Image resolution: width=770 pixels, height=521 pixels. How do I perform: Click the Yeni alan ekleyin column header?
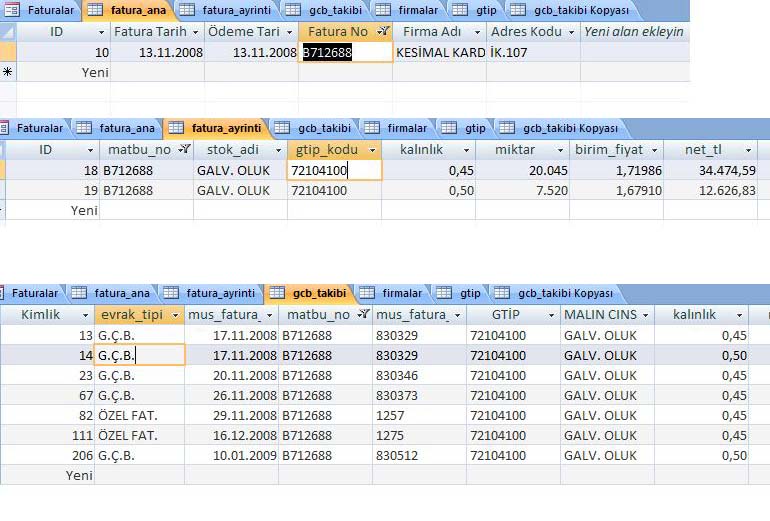click(634, 32)
